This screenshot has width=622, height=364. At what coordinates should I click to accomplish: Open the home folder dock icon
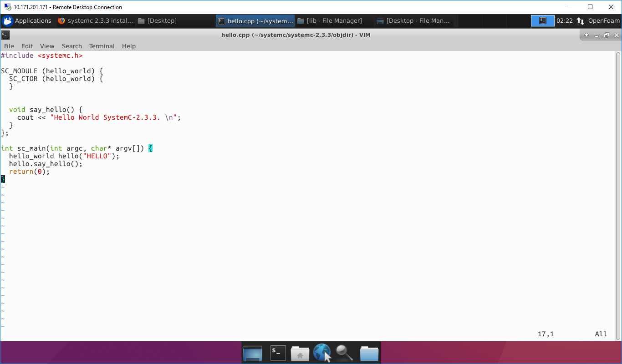300,353
